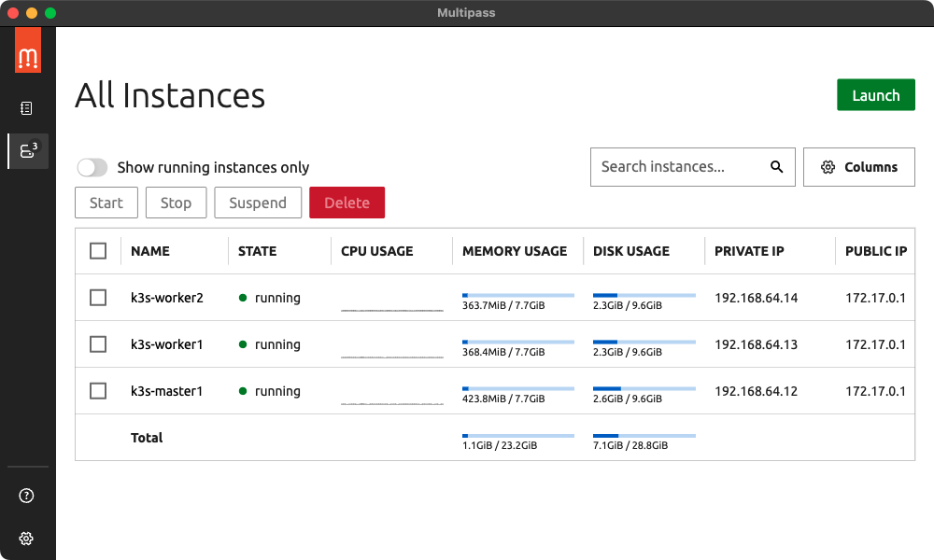Open the k3s-worker1 instance name
This screenshot has width=934, height=560.
(x=167, y=344)
